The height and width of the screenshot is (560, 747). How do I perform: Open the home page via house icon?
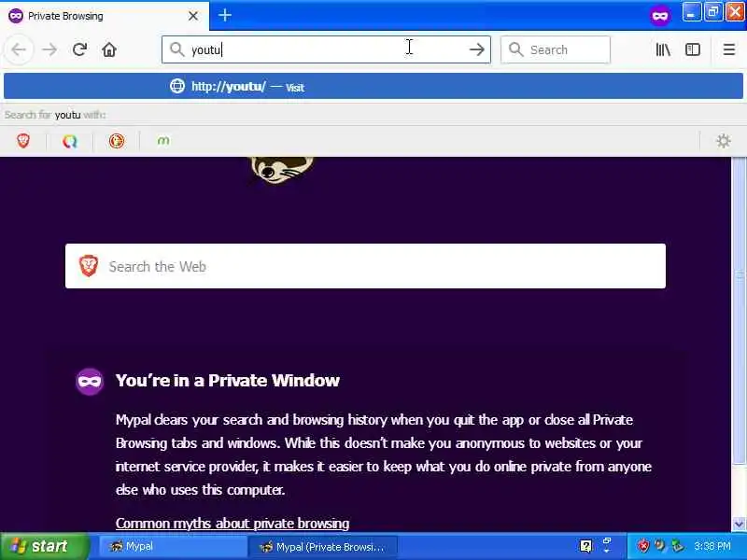click(x=109, y=49)
